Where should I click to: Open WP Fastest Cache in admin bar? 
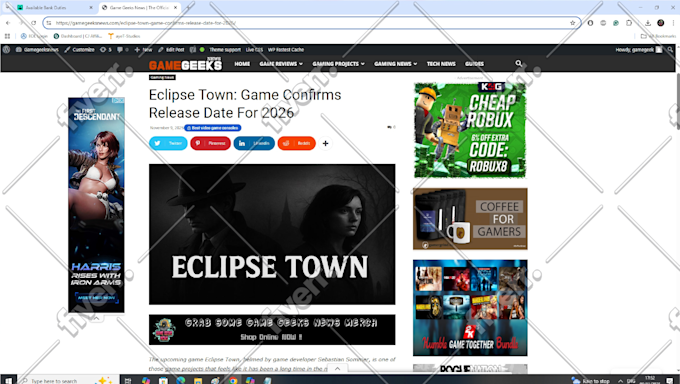285,49
